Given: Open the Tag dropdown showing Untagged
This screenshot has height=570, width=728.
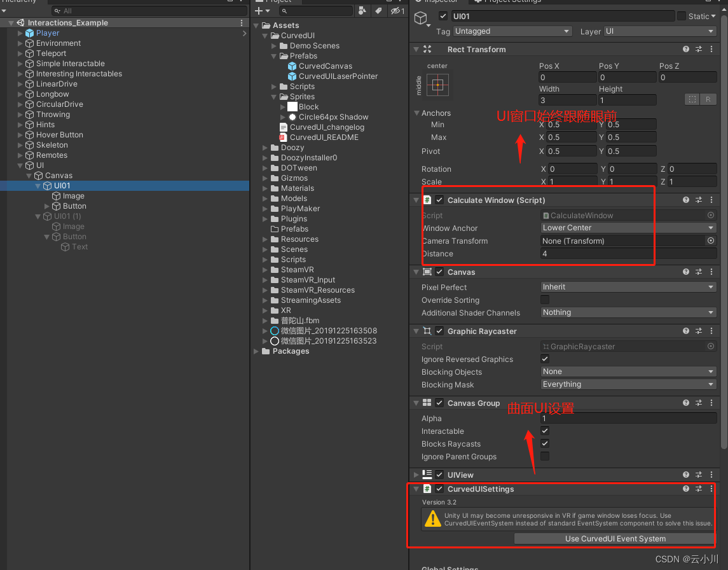Looking at the screenshot, I should pyautogui.click(x=512, y=31).
